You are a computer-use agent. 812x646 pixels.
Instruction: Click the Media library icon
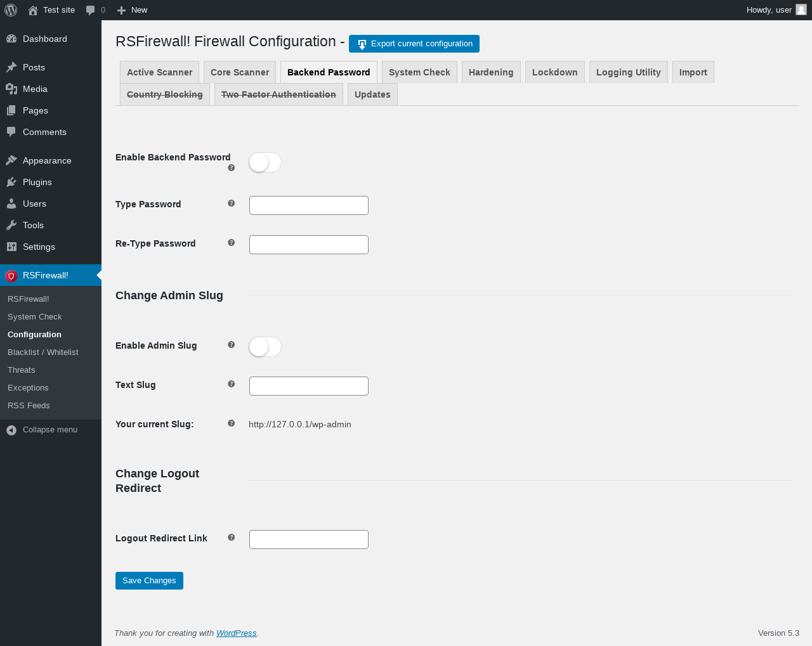[11, 89]
